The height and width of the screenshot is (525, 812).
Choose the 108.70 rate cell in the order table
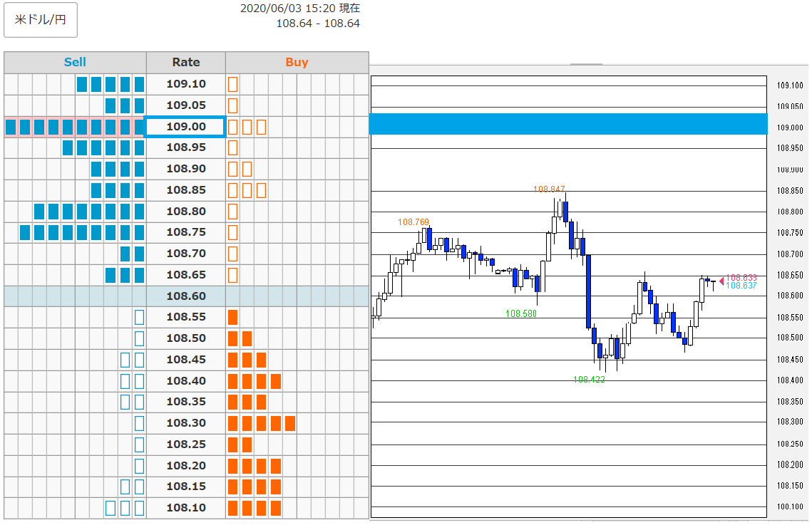click(186, 254)
